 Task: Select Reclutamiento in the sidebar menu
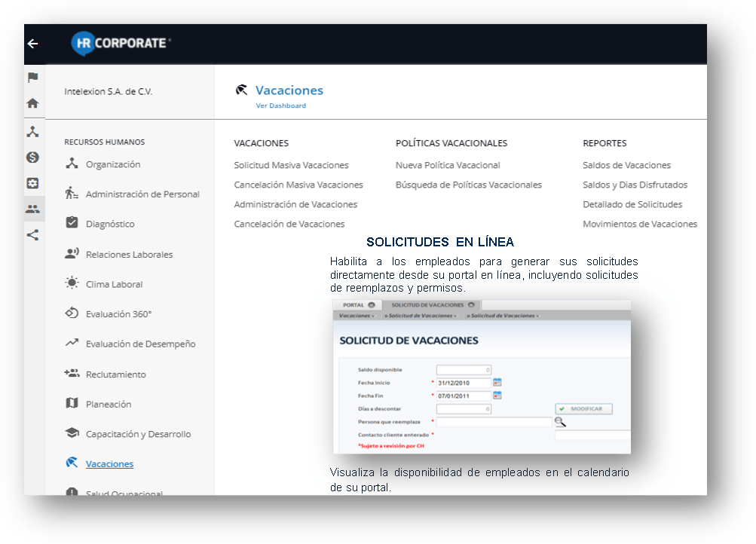click(x=115, y=374)
